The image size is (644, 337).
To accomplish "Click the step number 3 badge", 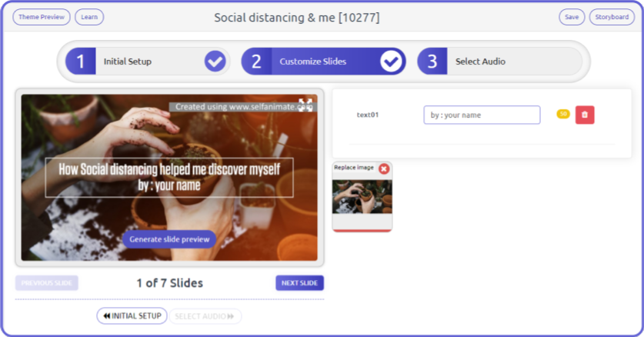I will coord(432,61).
